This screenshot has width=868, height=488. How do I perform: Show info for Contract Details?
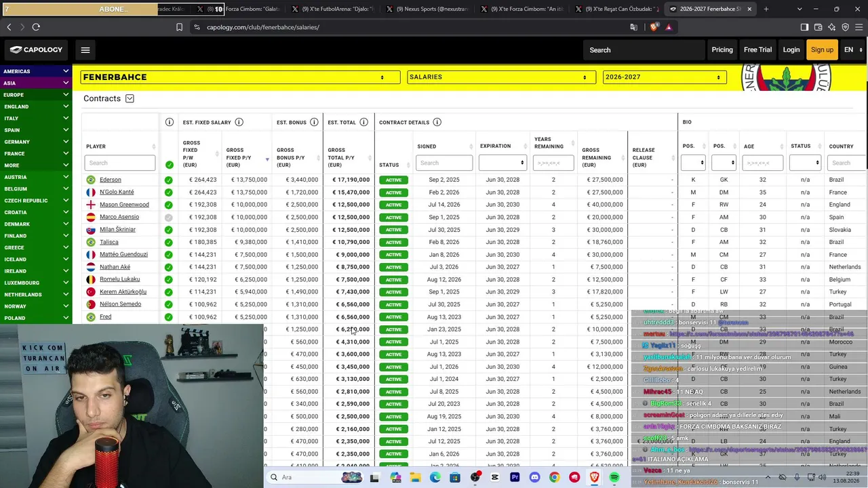(437, 122)
